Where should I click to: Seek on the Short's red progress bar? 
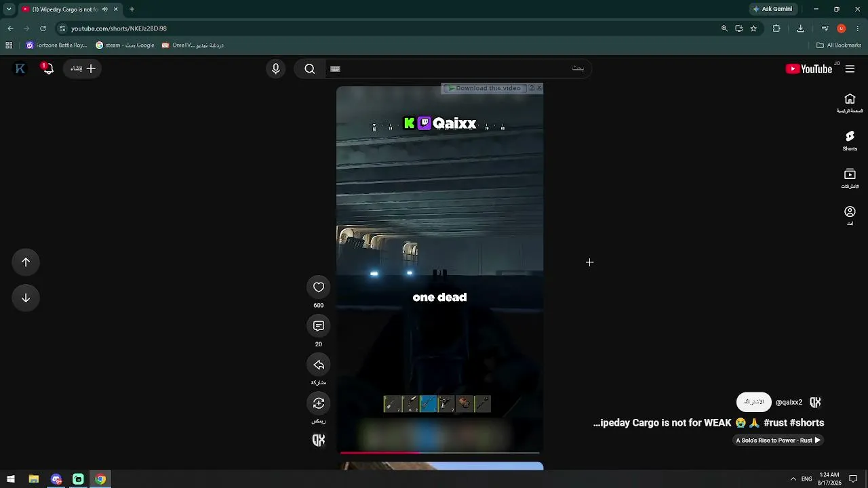pyautogui.click(x=439, y=452)
